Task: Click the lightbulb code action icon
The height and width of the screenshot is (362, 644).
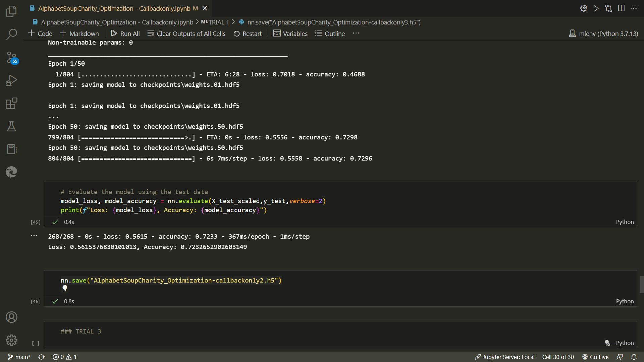Action: 65,288
